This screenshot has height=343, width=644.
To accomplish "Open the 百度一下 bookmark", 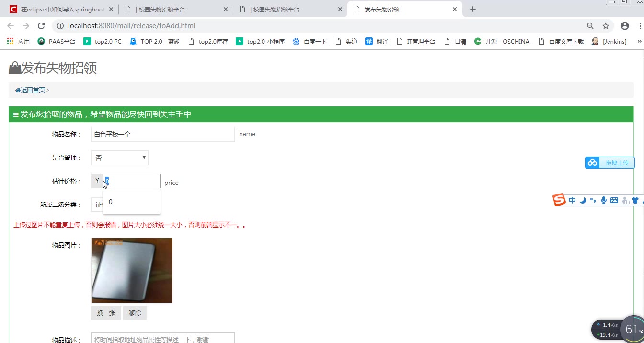I will point(310,42).
